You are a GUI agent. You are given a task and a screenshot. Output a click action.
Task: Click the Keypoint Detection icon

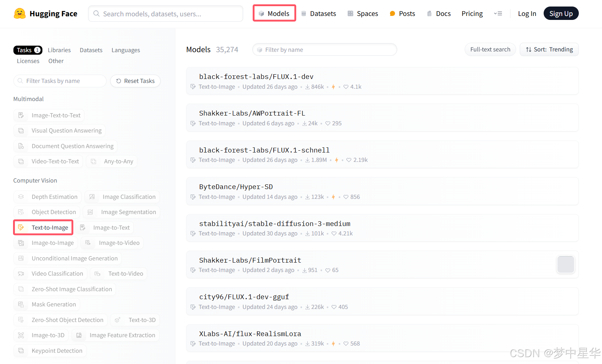pos(21,351)
